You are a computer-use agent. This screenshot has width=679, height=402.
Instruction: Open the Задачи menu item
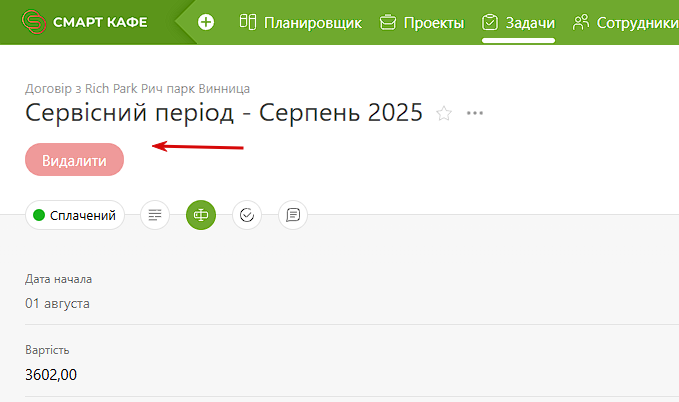518,23
